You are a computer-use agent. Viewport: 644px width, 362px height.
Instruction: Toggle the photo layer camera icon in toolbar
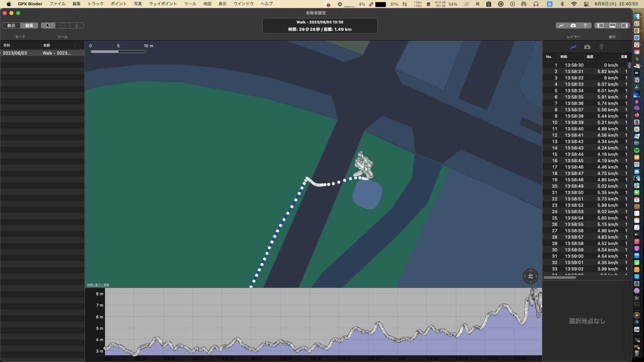pyautogui.click(x=573, y=25)
